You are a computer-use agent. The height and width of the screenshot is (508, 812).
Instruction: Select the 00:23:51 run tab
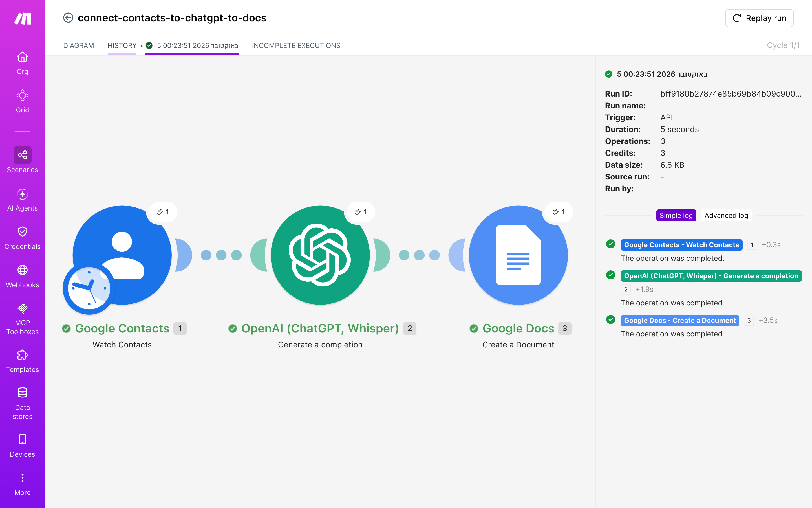coord(192,46)
